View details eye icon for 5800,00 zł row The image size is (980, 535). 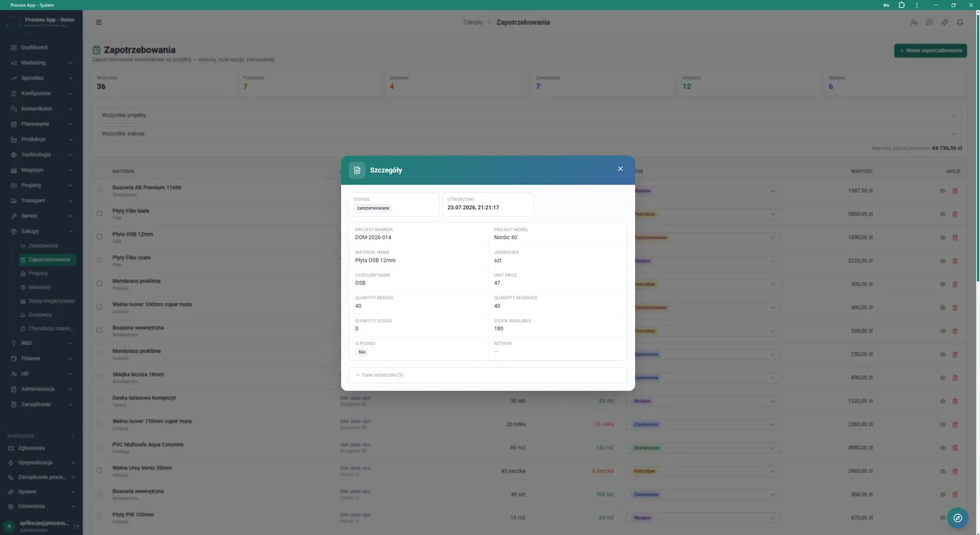click(x=943, y=214)
